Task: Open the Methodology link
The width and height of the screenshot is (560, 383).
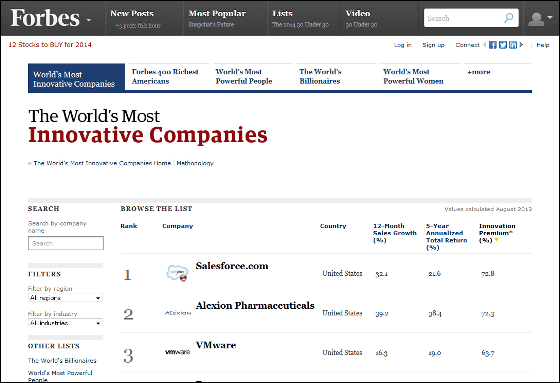Action: tap(195, 163)
